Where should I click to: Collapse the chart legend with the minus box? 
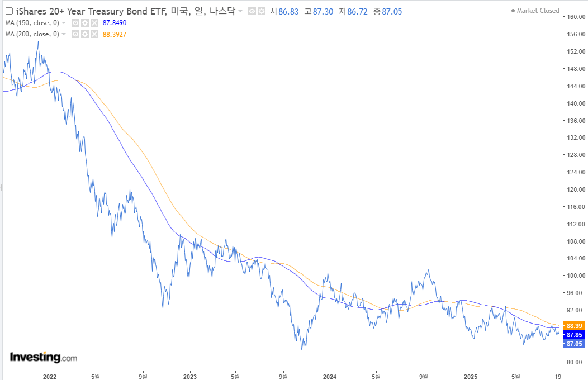click(x=9, y=11)
